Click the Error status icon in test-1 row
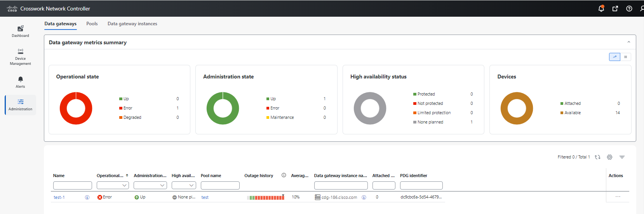644x214 pixels. (100, 197)
